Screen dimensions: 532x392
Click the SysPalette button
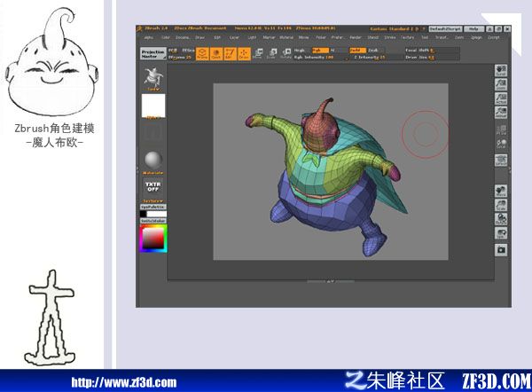[153, 207]
